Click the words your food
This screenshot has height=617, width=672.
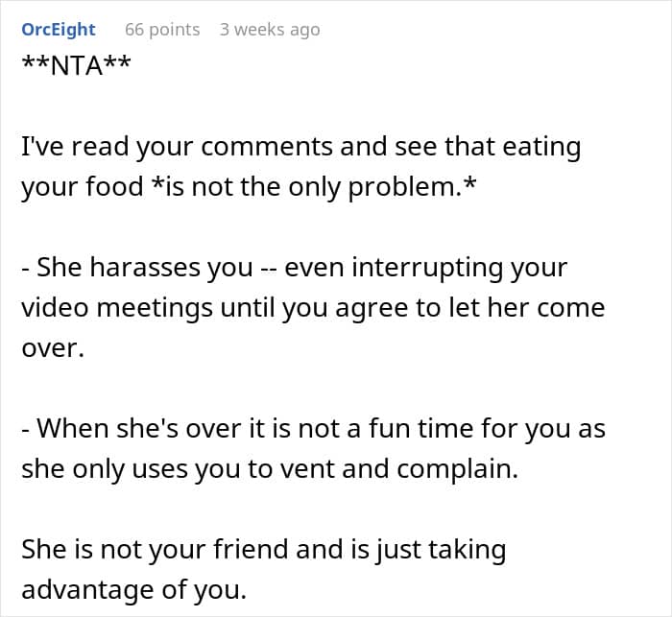point(83,187)
